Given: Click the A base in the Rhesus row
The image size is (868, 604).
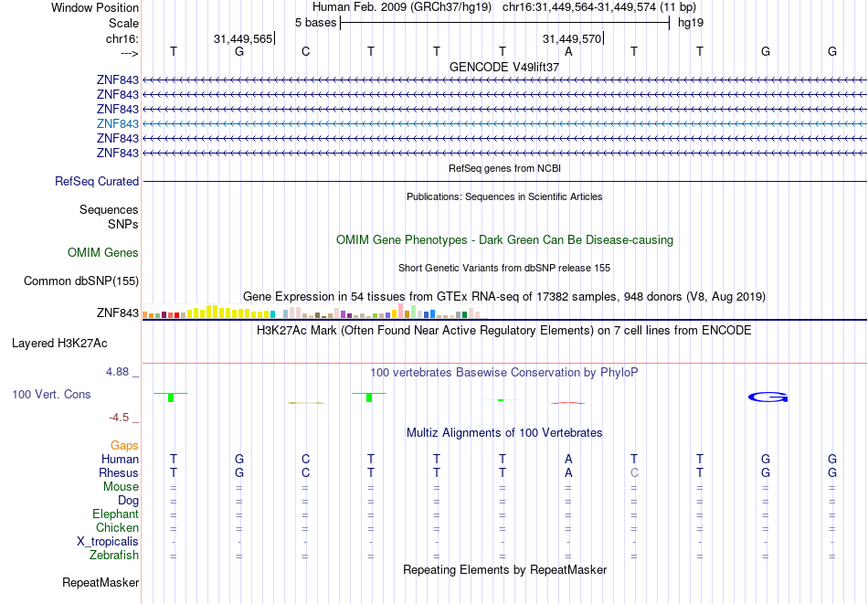Looking at the screenshot, I should (568, 472).
